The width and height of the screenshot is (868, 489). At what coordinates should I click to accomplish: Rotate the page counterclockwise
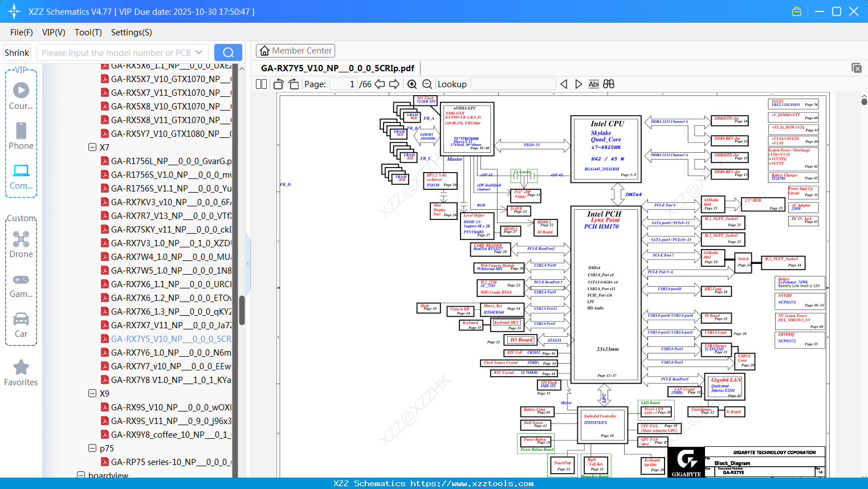point(279,84)
